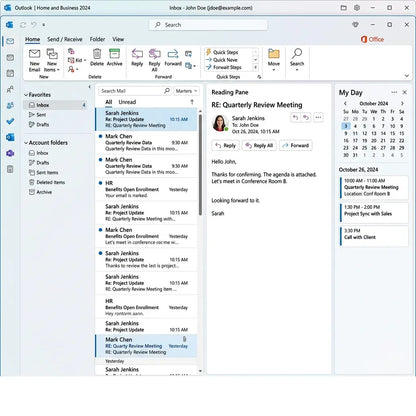Screen dimensions: 416x416
Task: Open the Folder ribbon tab
Action: tap(97, 39)
